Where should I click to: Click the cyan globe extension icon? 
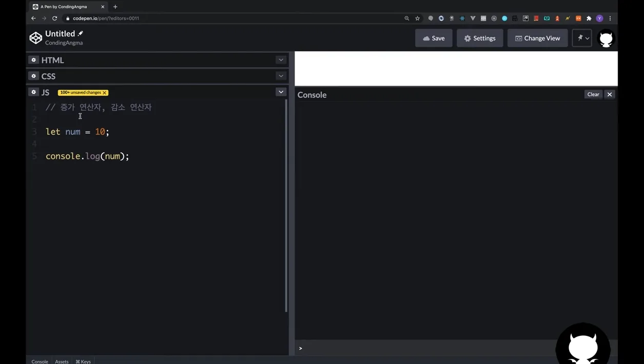[x=504, y=18]
